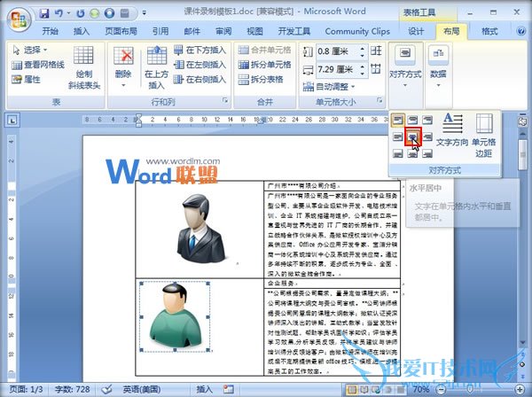Insert row above (在上方插入)
Screen dimensions: 532x397
coord(156,67)
